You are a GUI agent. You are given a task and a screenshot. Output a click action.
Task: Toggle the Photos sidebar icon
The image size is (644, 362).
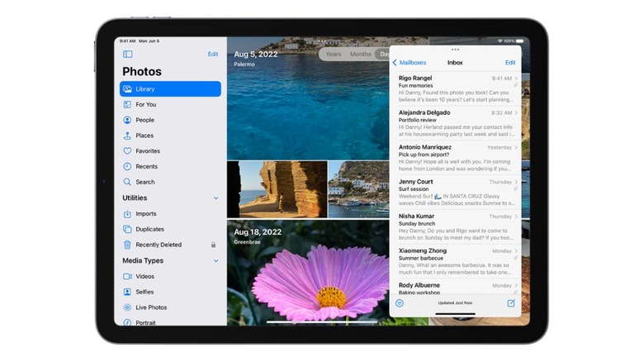[x=128, y=55]
